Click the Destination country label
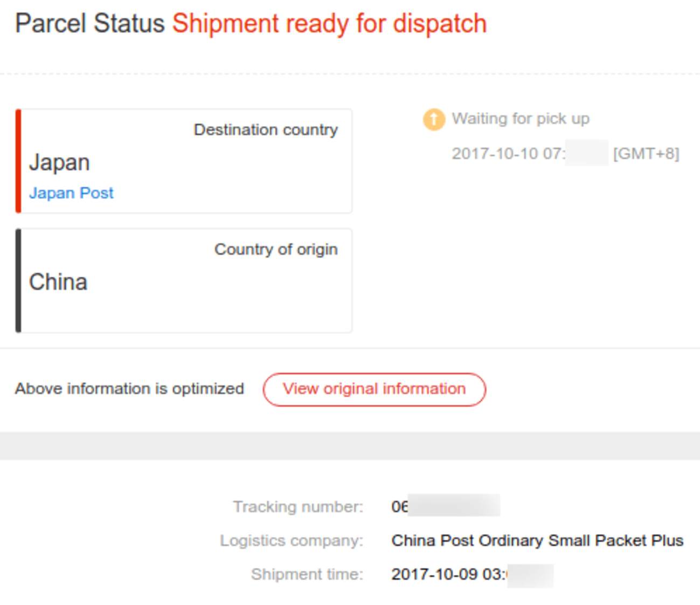This screenshot has height=605, width=700. click(x=266, y=130)
